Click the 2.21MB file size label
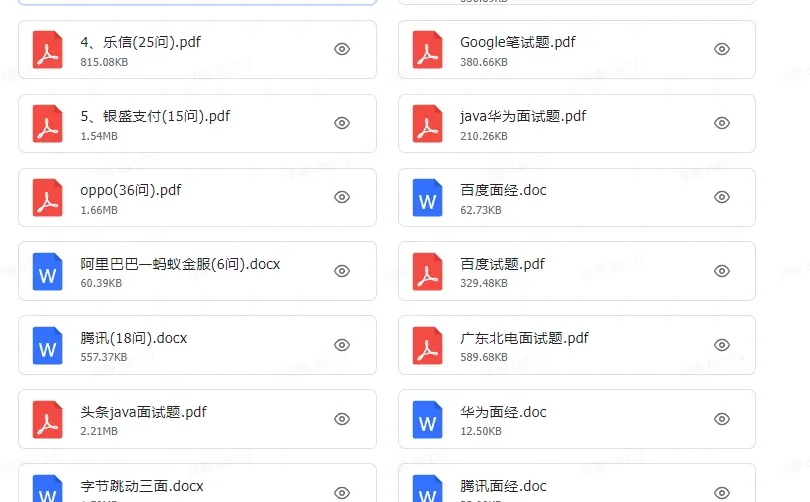The image size is (810, 502). pyautogui.click(x=99, y=431)
